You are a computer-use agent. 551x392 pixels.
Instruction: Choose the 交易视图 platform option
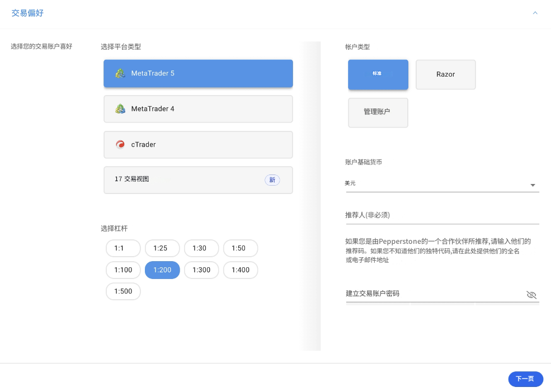click(x=198, y=180)
